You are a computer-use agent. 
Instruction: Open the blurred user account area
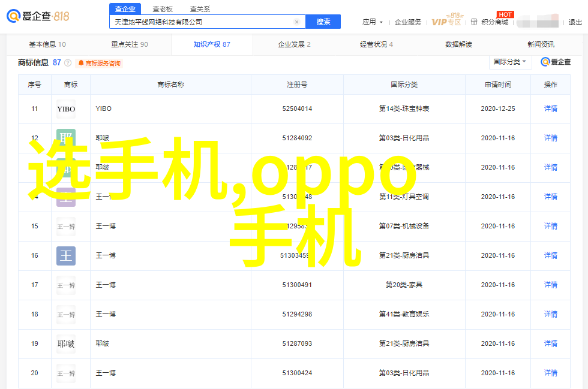[538, 22]
